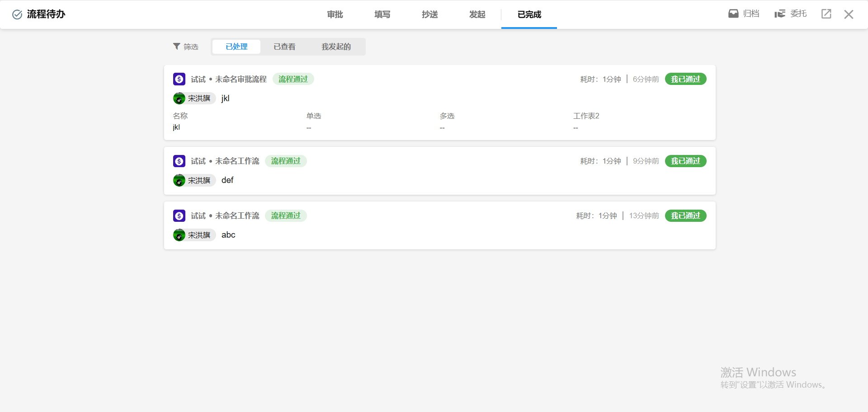Image resolution: width=868 pixels, height=412 pixels.
Task: Click the 流程待办 checkmark icon
Action: (x=17, y=14)
